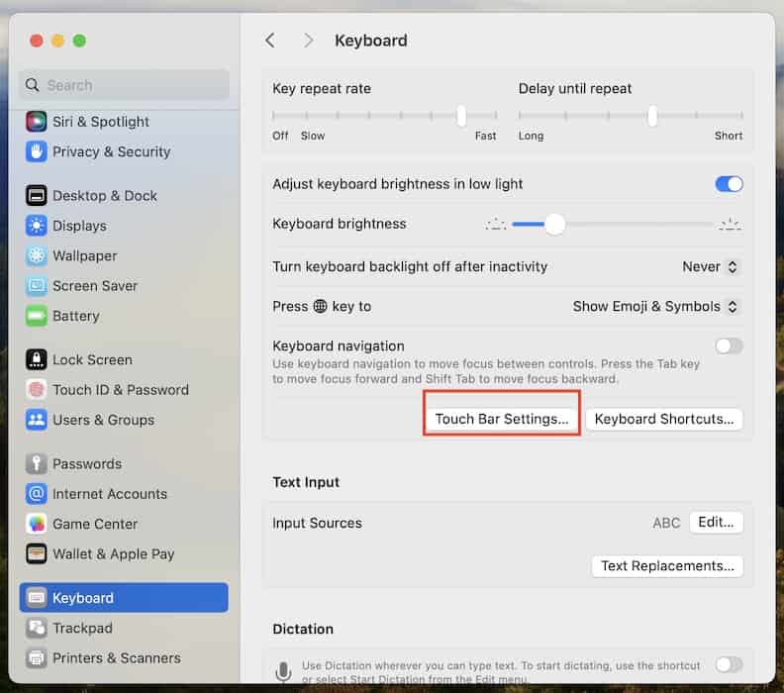Open Touch ID & Password fingerprint icon
The image size is (784, 693).
(37, 390)
